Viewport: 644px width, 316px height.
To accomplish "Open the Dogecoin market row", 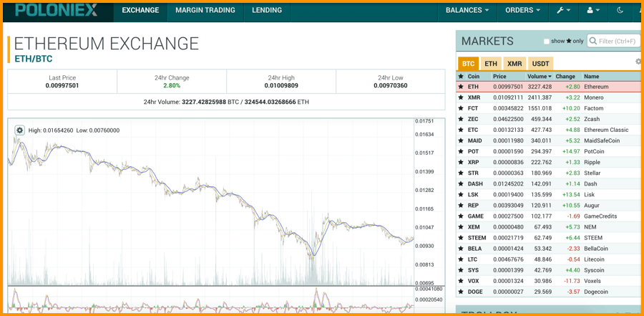I will (549, 292).
